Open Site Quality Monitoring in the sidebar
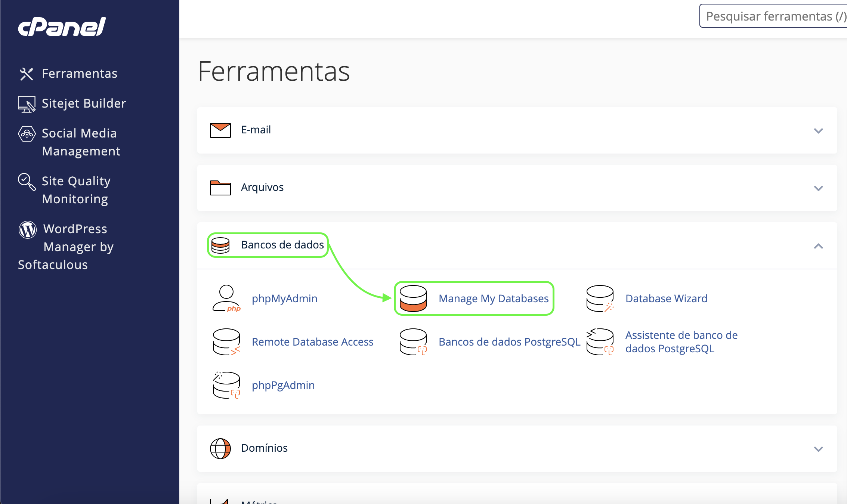Viewport: 847px width, 504px height. click(76, 190)
